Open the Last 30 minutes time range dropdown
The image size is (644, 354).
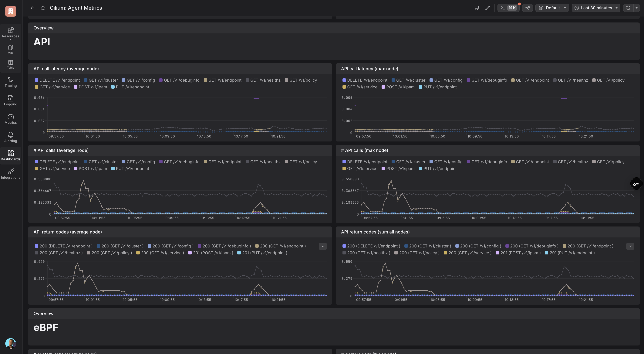pos(596,8)
